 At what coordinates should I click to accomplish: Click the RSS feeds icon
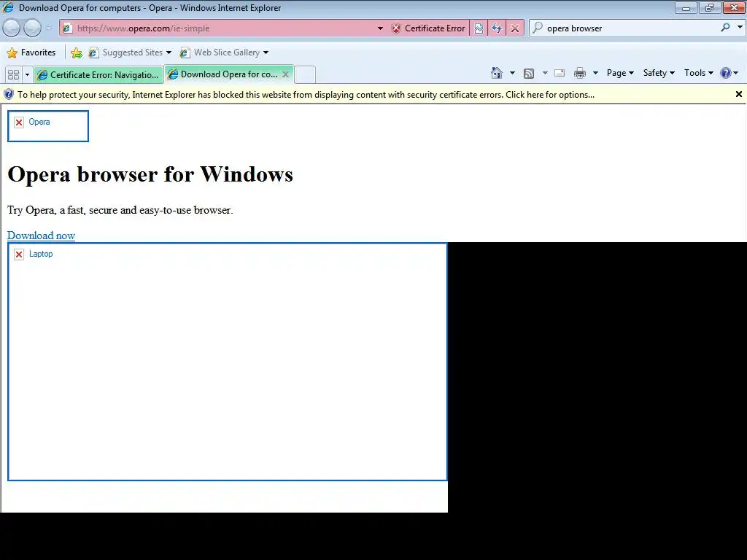[529, 74]
